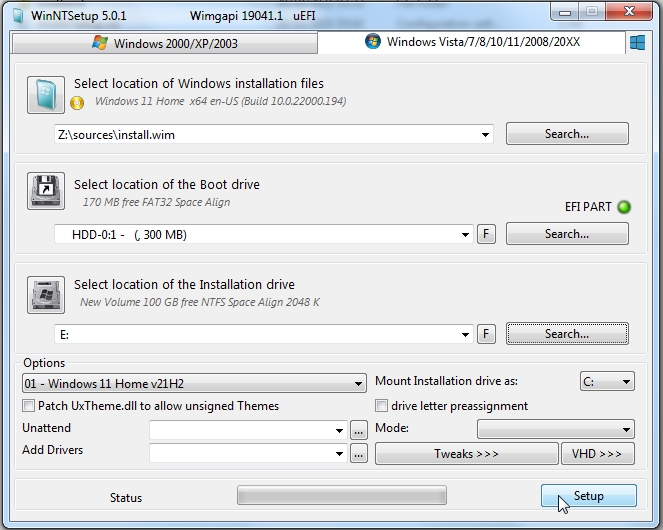Browse for Unattend file with the ... button
This screenshot has width=663, height=530.
359,431
